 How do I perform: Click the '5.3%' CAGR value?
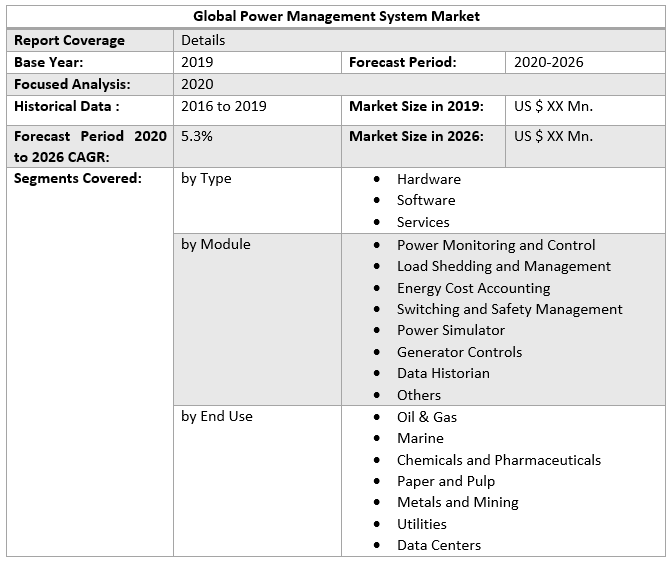[197, 136]
